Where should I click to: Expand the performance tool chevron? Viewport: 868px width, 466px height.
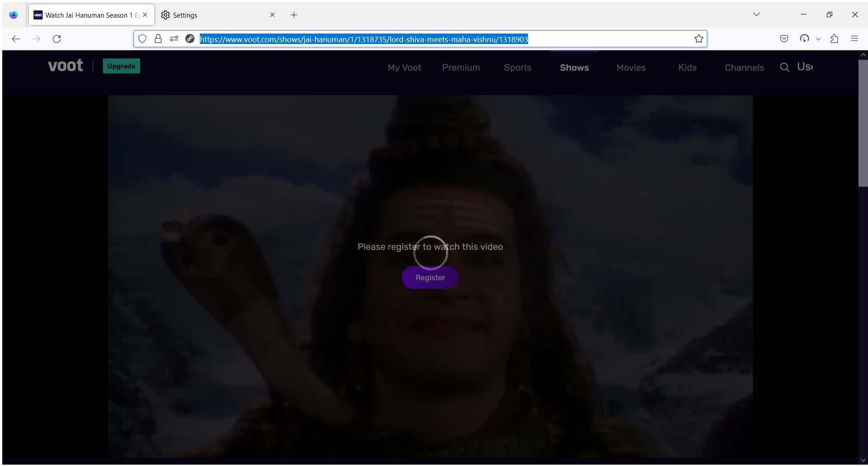click(x=818, y=39)
